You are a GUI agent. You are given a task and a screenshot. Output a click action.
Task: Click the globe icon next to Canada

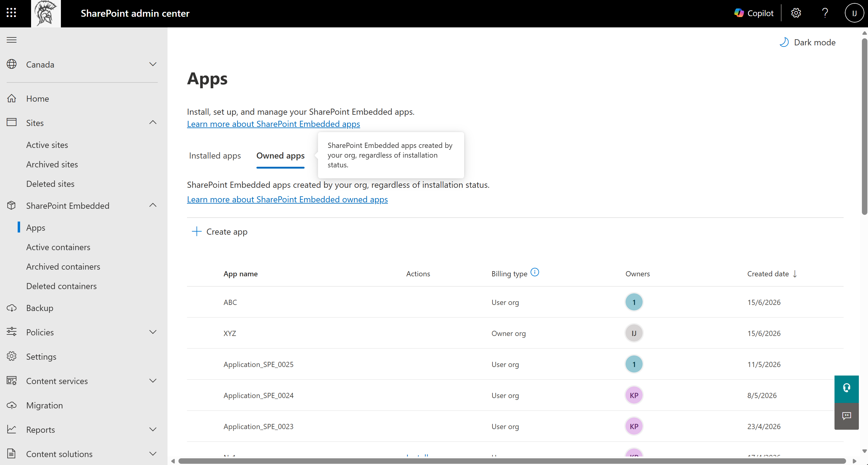pyautogui.click(x=12, y=64)
